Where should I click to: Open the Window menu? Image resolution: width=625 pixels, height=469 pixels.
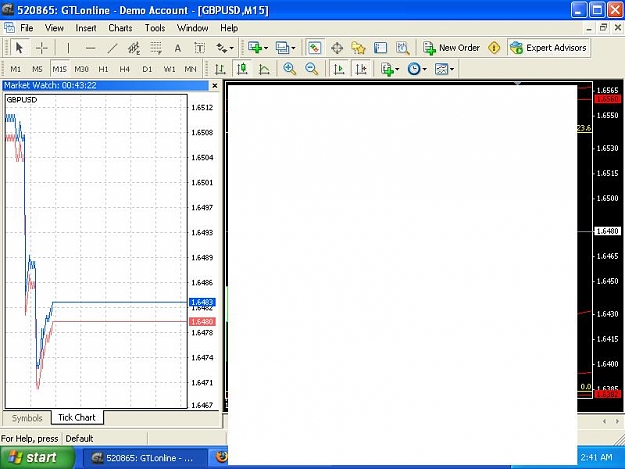click(x=193, y=28)
